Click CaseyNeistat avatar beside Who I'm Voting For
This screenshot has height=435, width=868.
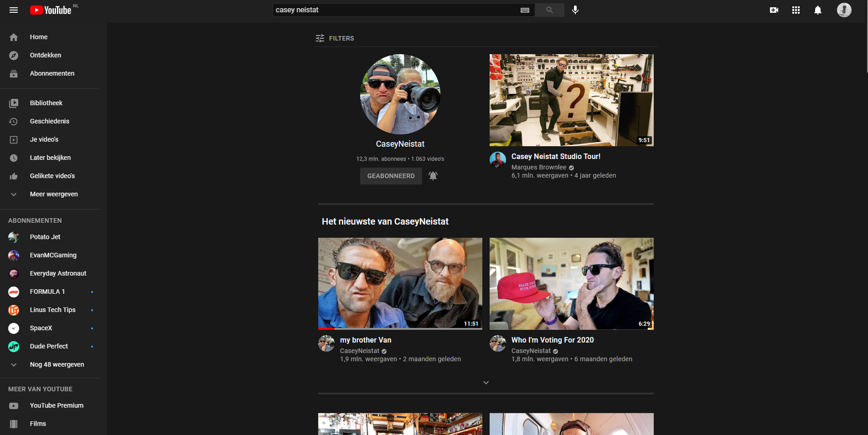[498, 343]
